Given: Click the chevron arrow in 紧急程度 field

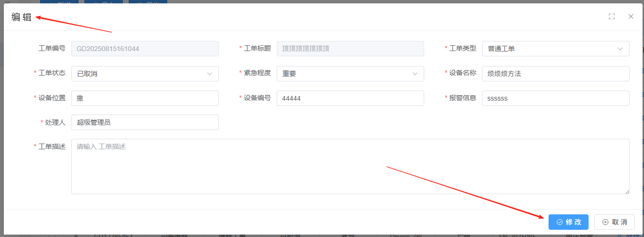Looking at the screenshot, I should coord(415,74).
